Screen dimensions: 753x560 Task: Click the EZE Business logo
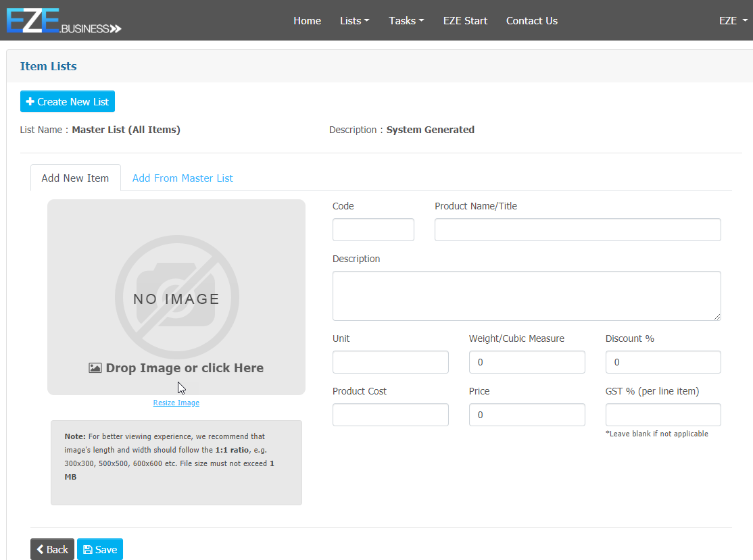(64, 21)
